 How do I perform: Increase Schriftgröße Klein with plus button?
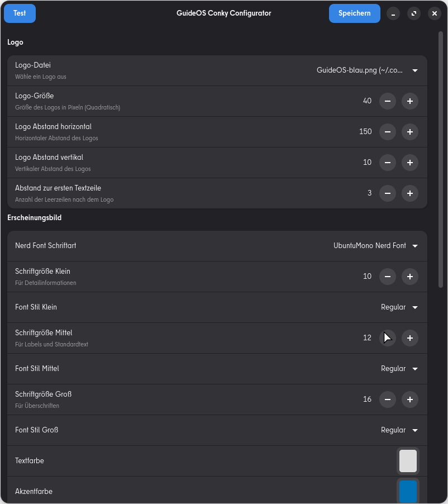tap(410, 277)
